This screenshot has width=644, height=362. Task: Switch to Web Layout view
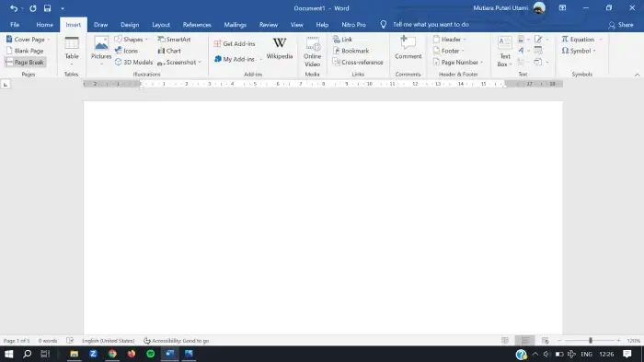click(x=545, y=341)
